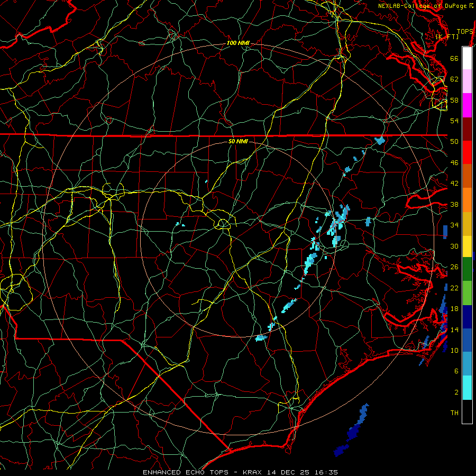Click the 6 legend value
This screenshot has width=476, height=476.
click(456, 371)
